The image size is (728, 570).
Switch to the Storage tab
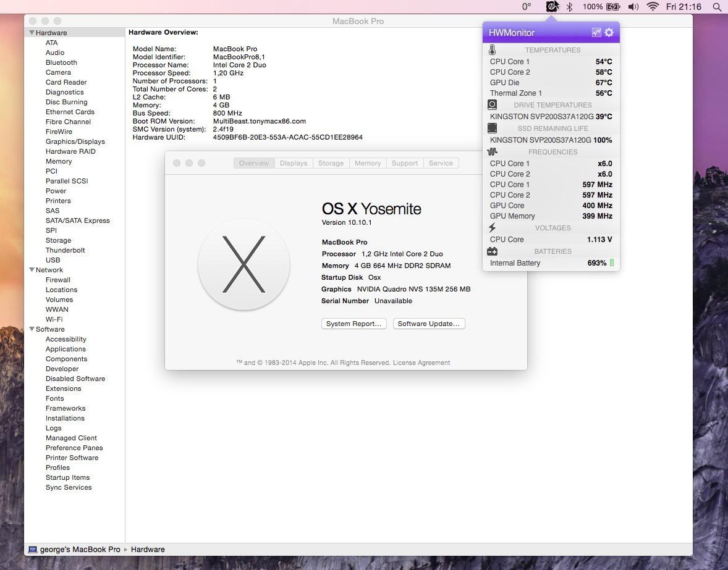(x=331, y=163)
